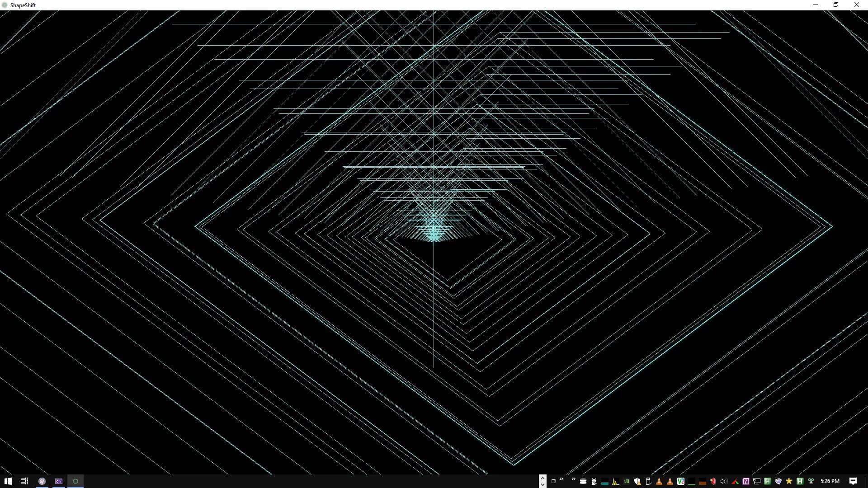Click the 5:26 PM clock

point(830,481)
